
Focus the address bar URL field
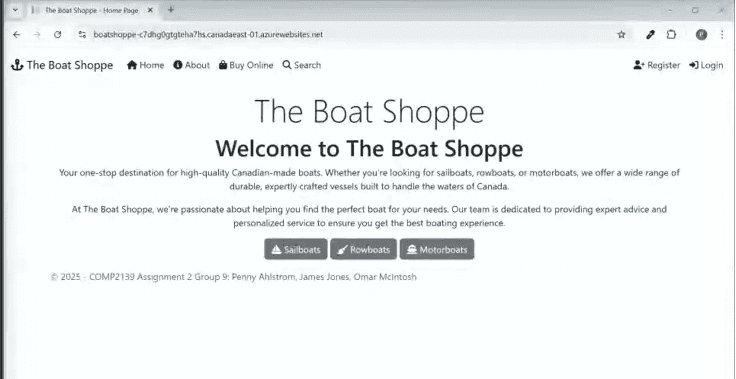pos(347,34)
